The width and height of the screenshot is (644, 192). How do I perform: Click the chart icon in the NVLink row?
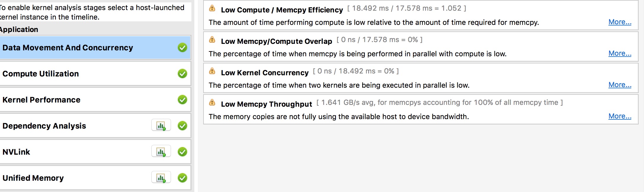[x=161, y=152]
